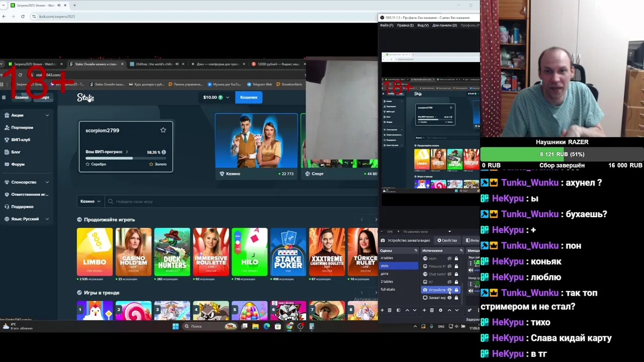Show the R7 source in OBS
The width and height of the screenshot is (644, 362).
coord(449,282)
